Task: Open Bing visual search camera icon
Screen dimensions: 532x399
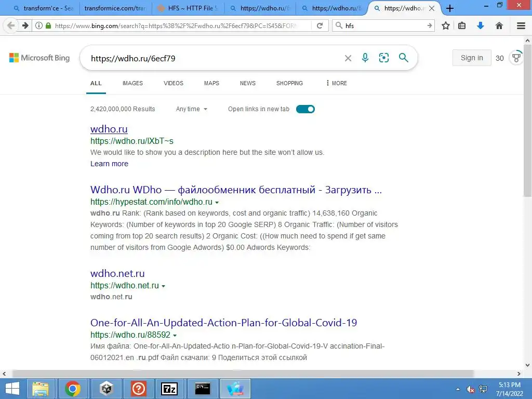Action: [384, 58]
